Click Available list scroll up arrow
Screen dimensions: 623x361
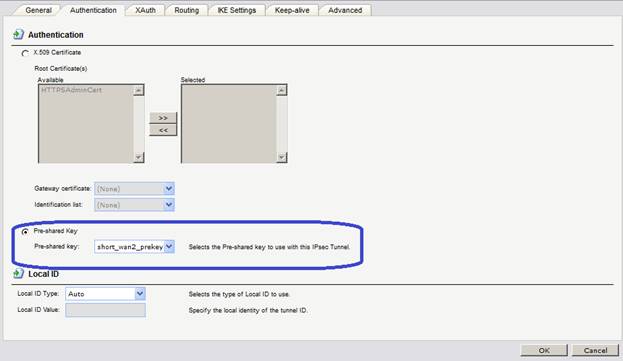point(138,91)
